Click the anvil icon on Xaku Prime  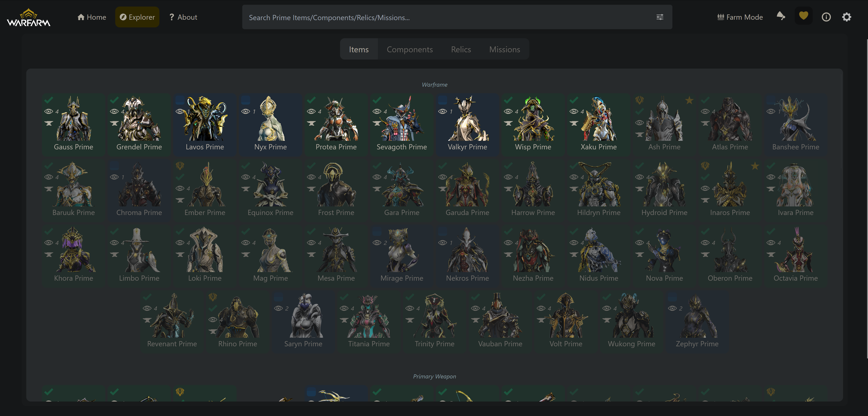[574, 123]
